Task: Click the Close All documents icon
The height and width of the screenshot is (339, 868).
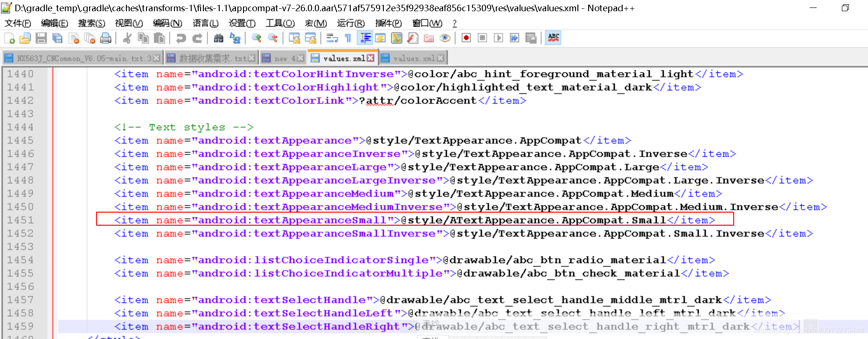Action: pyautogui.click(x=90, y=38)
